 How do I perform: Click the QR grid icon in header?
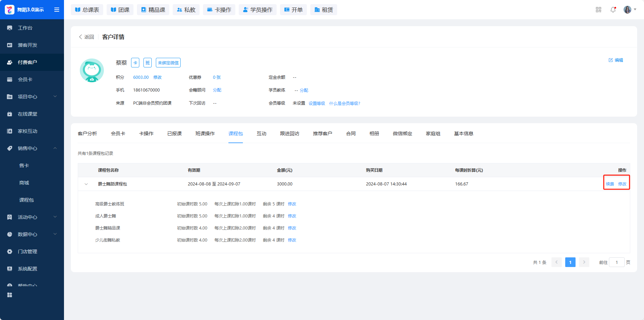coord(599,10)
